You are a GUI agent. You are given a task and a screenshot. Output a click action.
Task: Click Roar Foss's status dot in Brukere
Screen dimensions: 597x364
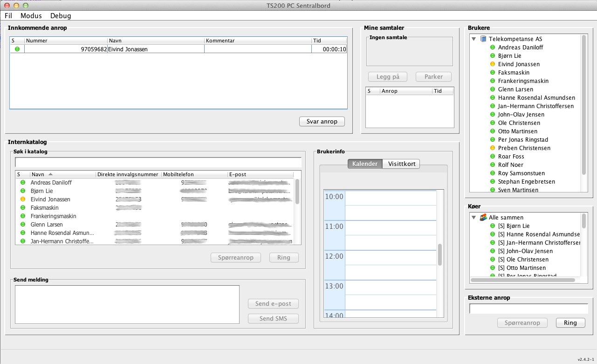pos(493,156)
